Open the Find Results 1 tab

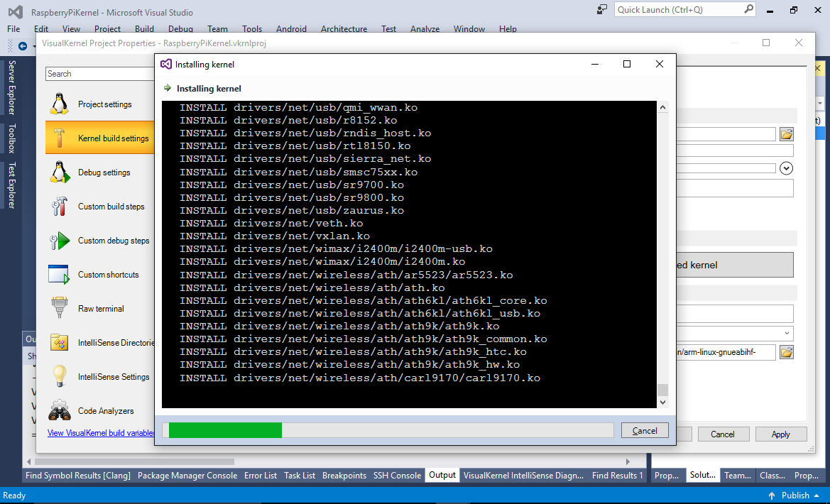tap(617, 476)
